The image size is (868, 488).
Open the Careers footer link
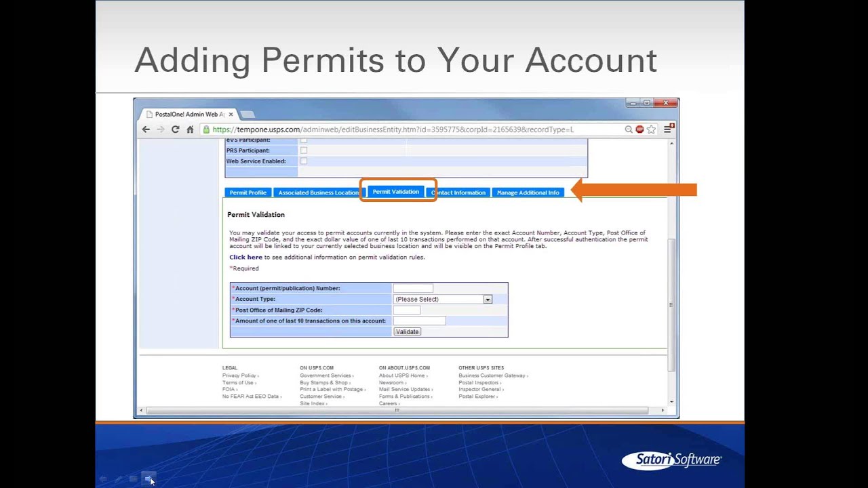point(389,403)
